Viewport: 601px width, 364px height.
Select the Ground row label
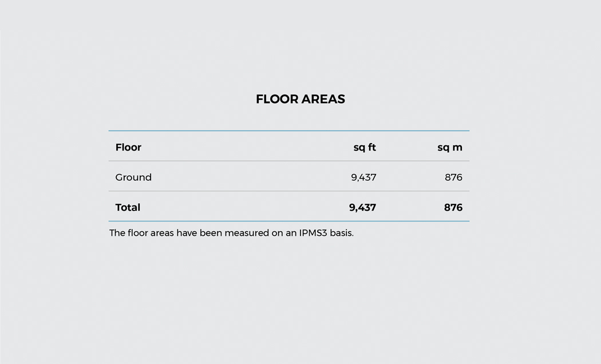(x=133, y=177)
